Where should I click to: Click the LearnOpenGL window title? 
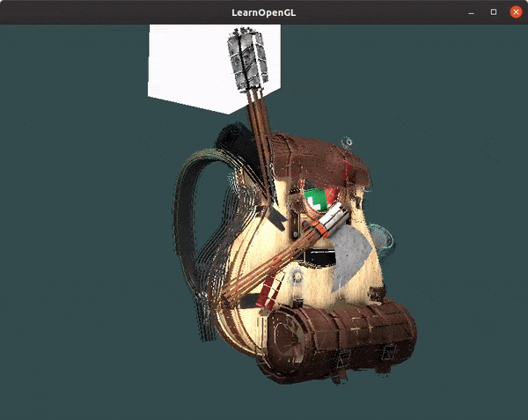click(263, 11)
